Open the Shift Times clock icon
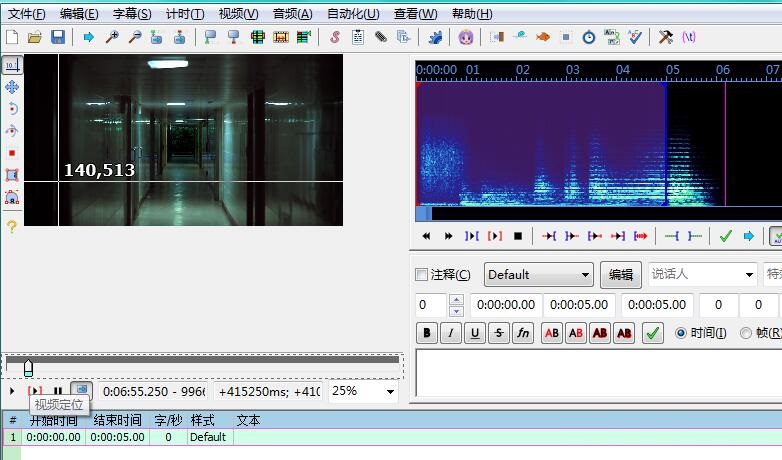Screen dimensions: 782x460 pyautogui.click(x=588, y=37)
